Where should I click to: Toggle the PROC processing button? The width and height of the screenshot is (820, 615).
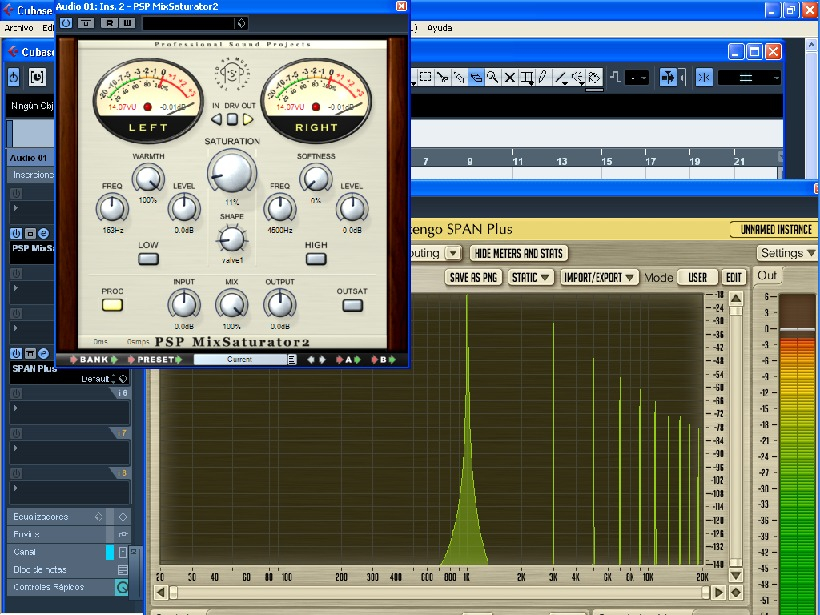112,305
